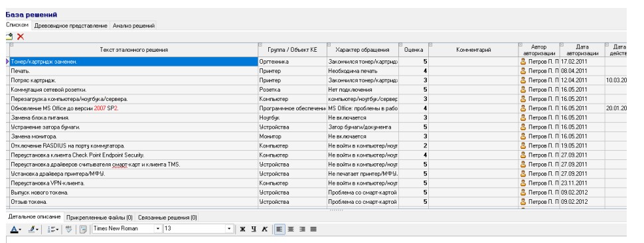
Task: Click user icon in the Коммутация сетевой розетки row
Action: [x=523, y=89]
